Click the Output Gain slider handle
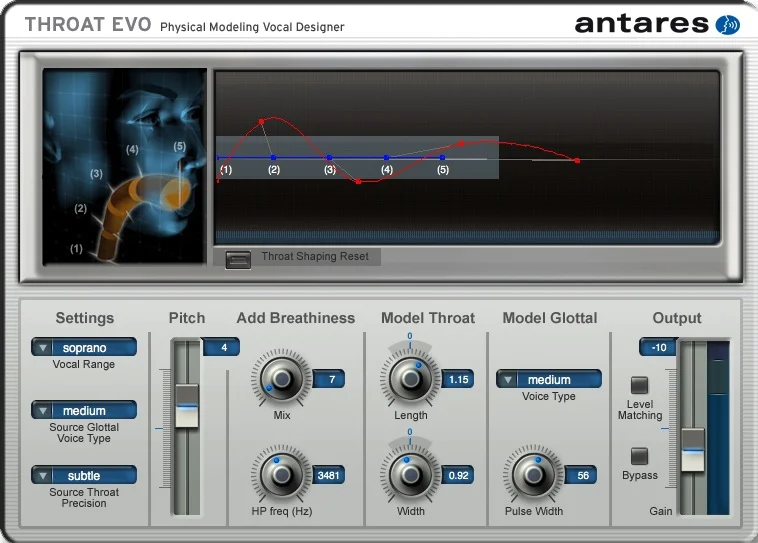This screenshot has height=543, width=758. 693,450
